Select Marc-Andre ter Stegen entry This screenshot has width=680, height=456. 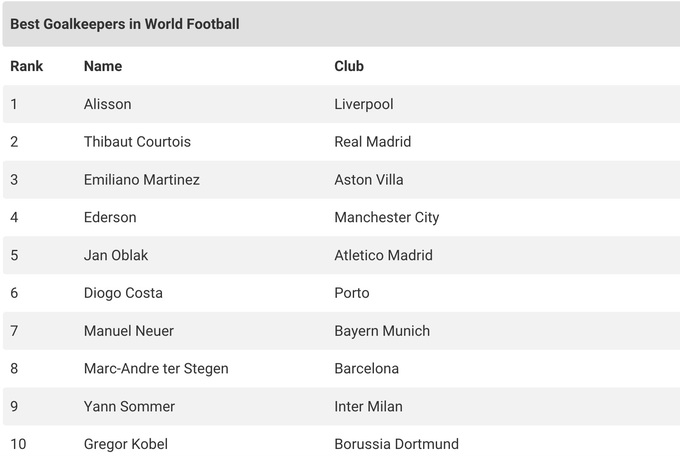click(x=156, y=368)
